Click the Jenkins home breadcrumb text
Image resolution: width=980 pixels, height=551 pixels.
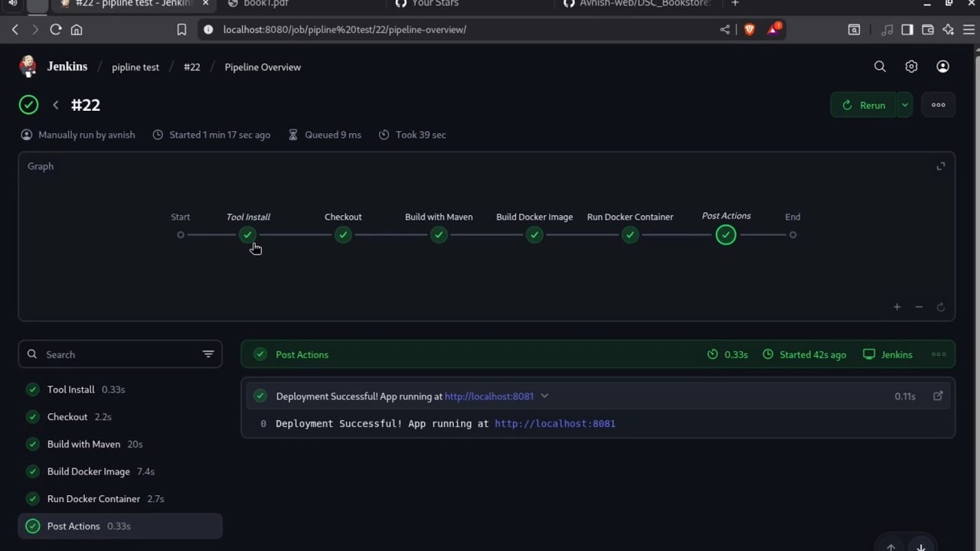tap(67, 67)
